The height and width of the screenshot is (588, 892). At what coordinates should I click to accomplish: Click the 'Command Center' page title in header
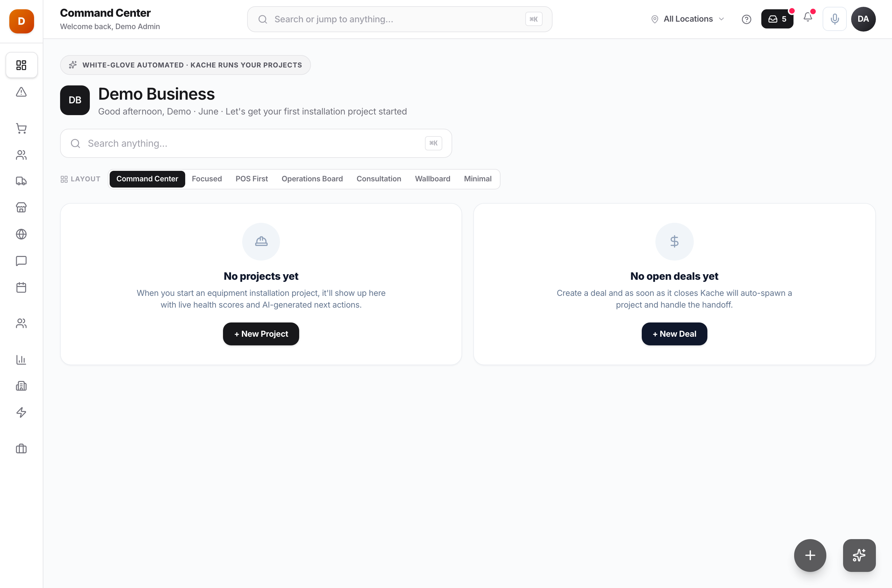coord(105,13)
